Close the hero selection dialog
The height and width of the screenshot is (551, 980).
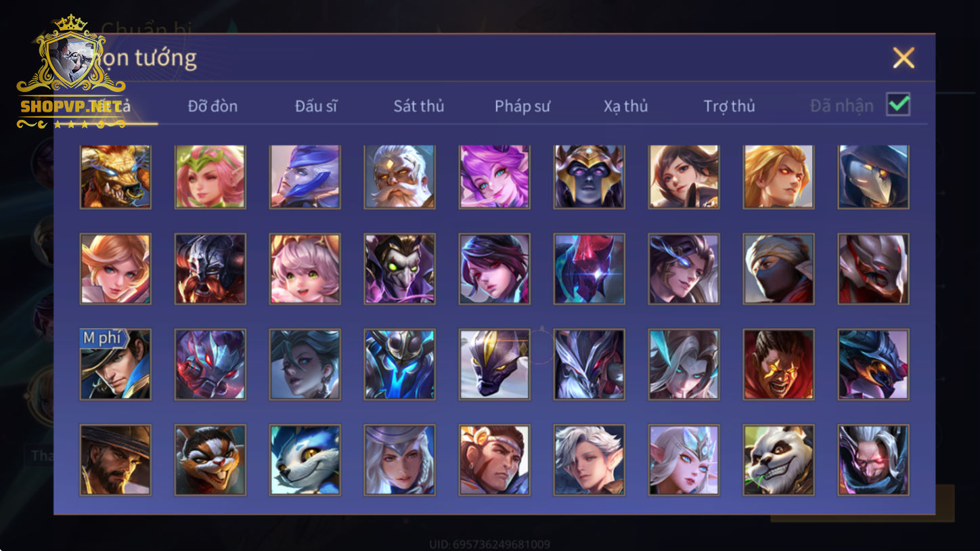(904, 58)
